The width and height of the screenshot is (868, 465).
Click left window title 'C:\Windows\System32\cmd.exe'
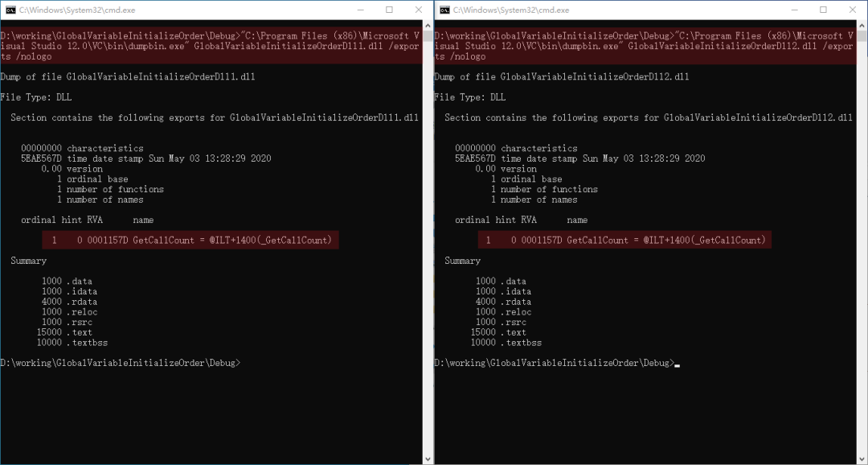tap(77, 10)
